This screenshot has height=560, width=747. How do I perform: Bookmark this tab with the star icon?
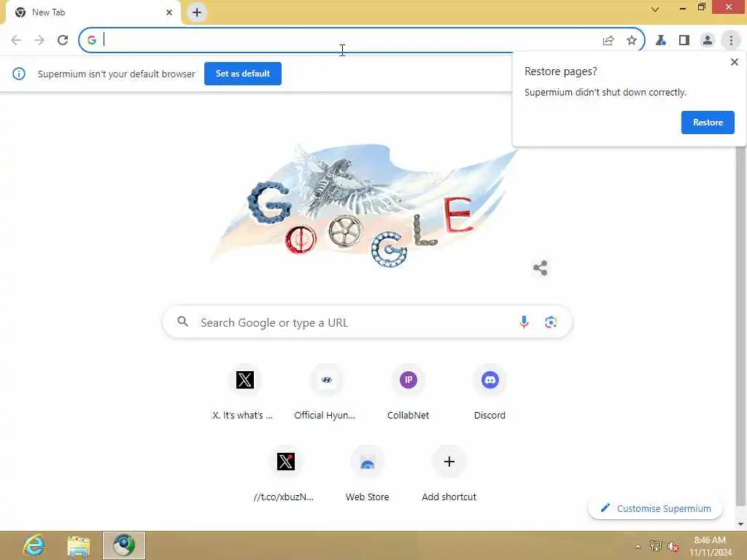pos(632,41)
